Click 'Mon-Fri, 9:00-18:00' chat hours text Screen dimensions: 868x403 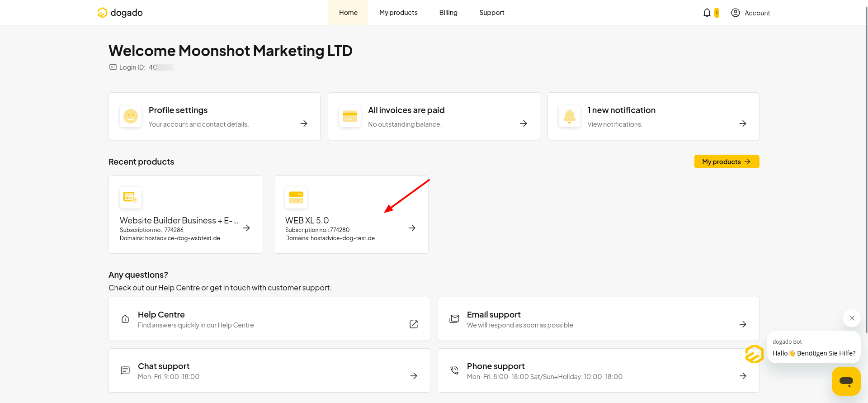[169, 377]
